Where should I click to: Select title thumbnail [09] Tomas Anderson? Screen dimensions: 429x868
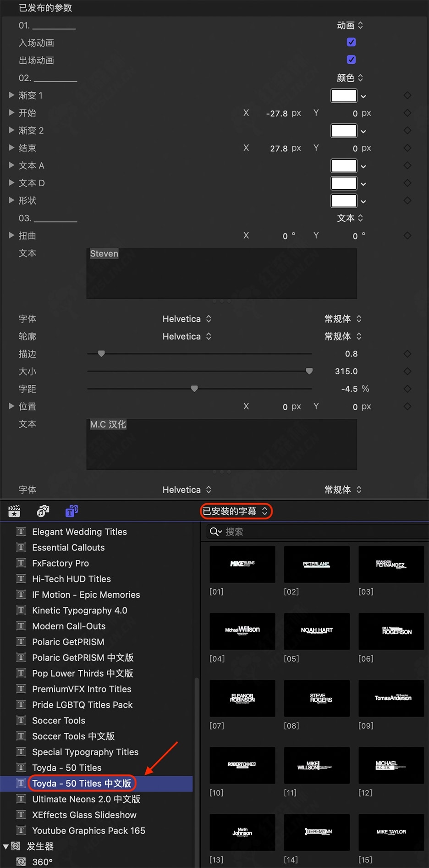[x=391, y=698]
